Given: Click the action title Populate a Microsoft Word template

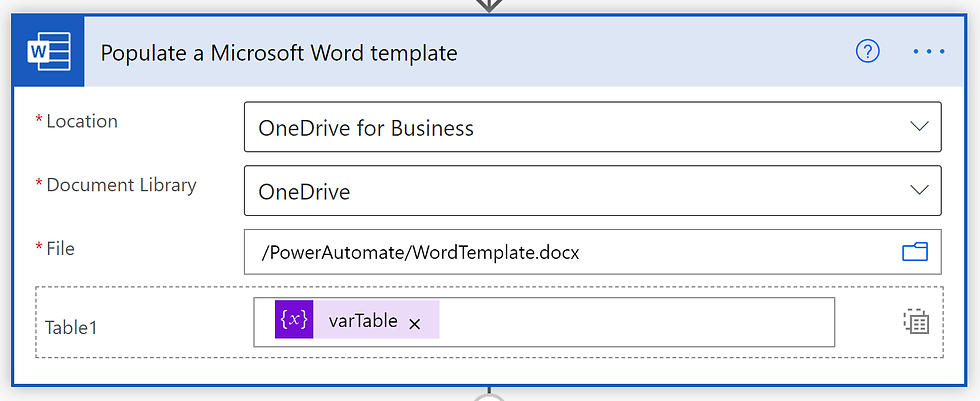Looking at the screenshot, I should tap(279, 52).
